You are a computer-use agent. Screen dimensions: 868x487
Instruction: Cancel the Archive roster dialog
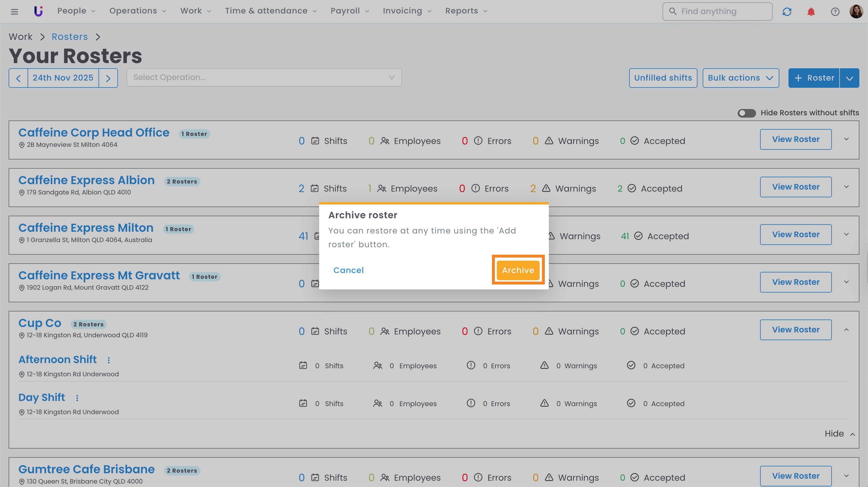pos(348,270)
